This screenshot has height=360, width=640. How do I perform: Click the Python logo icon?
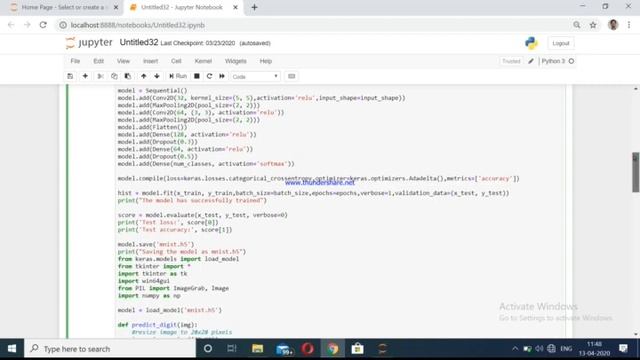point(531,43)
